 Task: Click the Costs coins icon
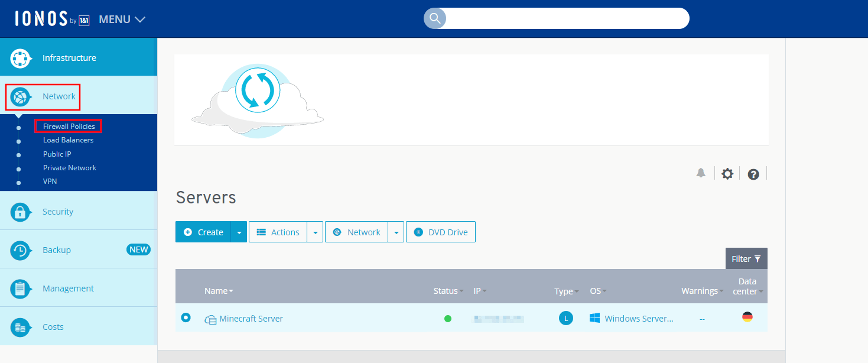coord(20,327)
